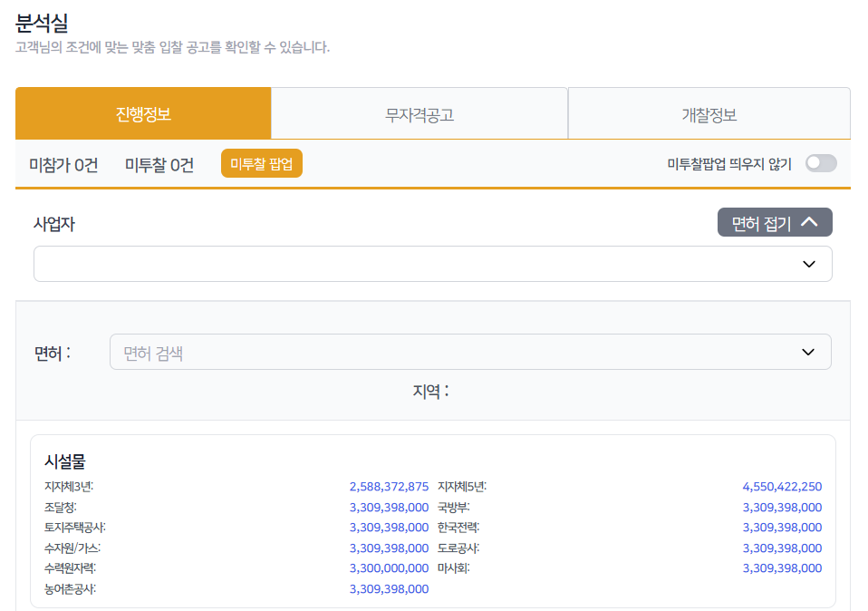
Task: Click the 면허 검색 input field
Action: coord(470,352)
